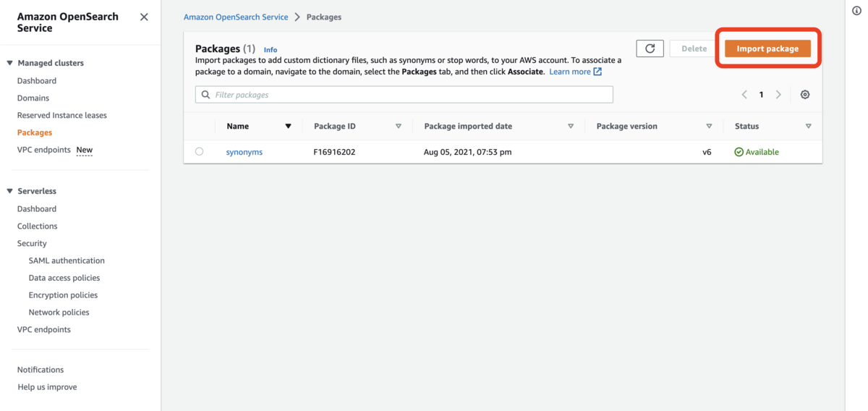Open the info panel icon at top right
Screen dimensions: 868x411
tap(857, 11)
